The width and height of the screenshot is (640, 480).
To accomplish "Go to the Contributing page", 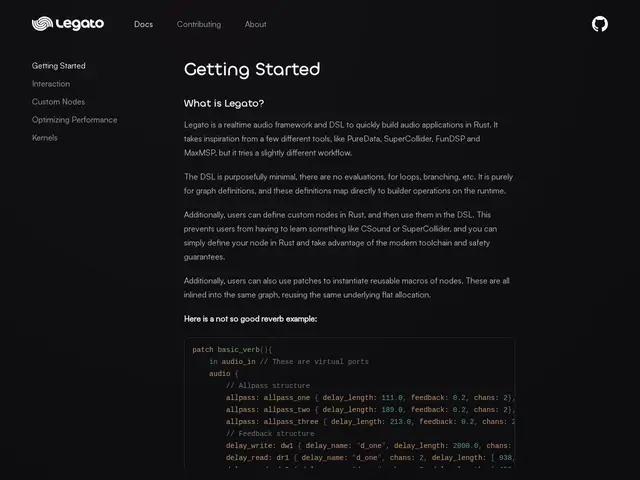I will (x=199, y=24).
